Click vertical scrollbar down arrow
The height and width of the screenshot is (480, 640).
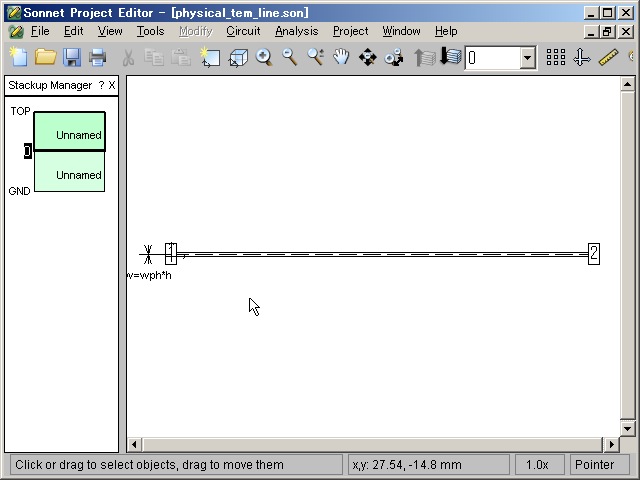click(627, 429)
